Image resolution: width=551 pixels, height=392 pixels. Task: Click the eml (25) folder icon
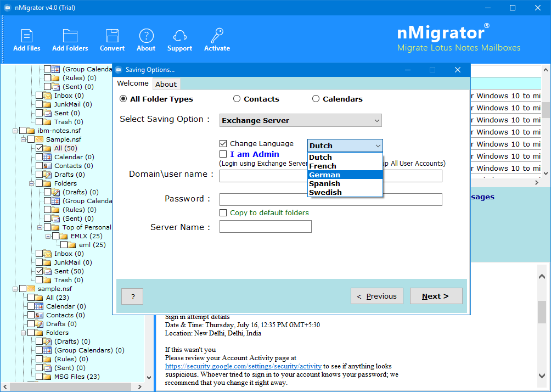coord(72,245)
